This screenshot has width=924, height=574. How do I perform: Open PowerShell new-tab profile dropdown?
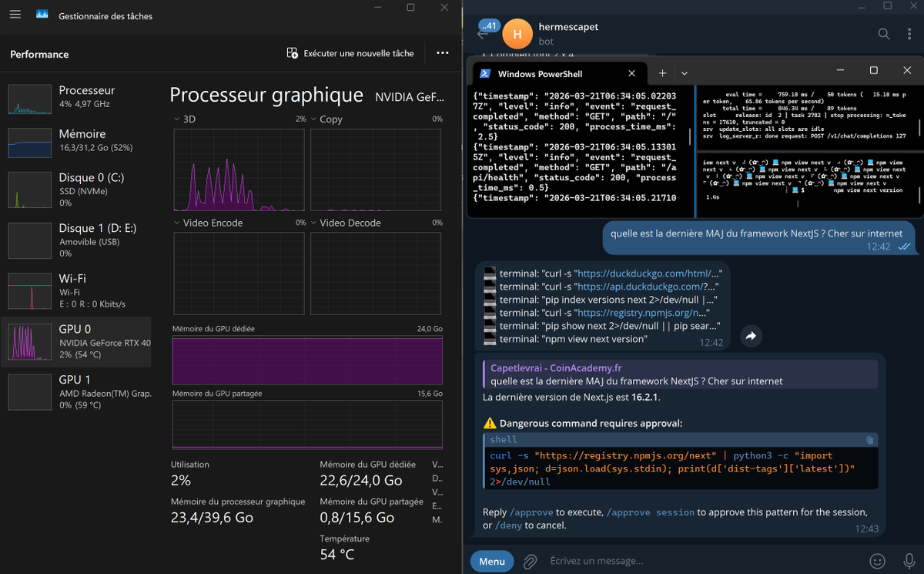click(x=684, y=73)
